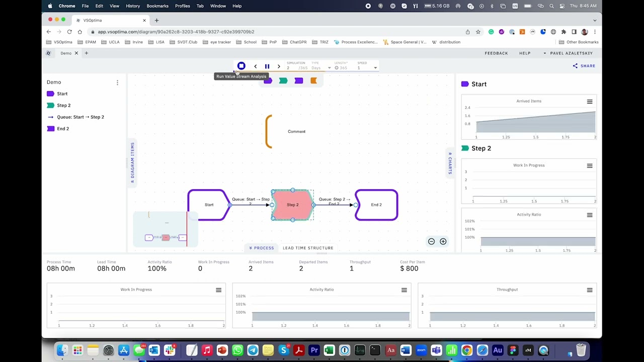The image size is (644, 362).
Task: Go back in browser history
Action: tap(49, 32)
